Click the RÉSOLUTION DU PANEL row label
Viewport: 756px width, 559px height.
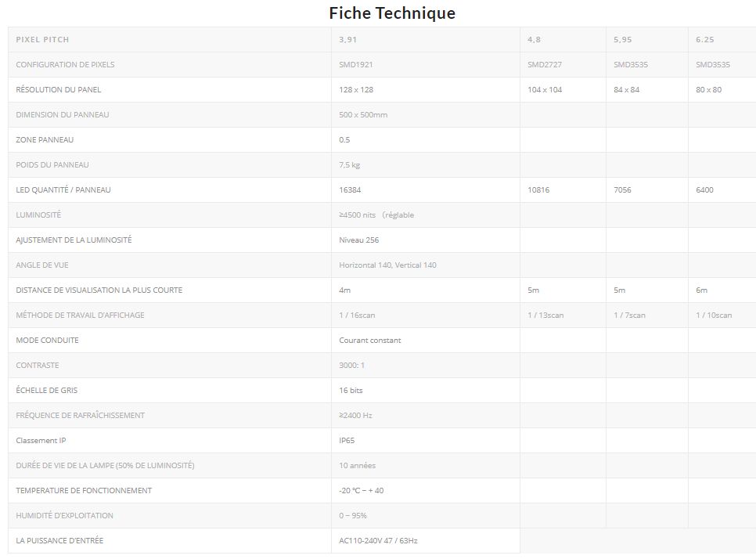(59, 90)
